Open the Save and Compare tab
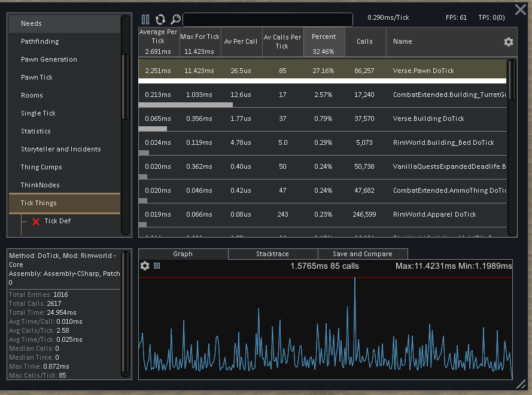532x395 pixels. 362,254
